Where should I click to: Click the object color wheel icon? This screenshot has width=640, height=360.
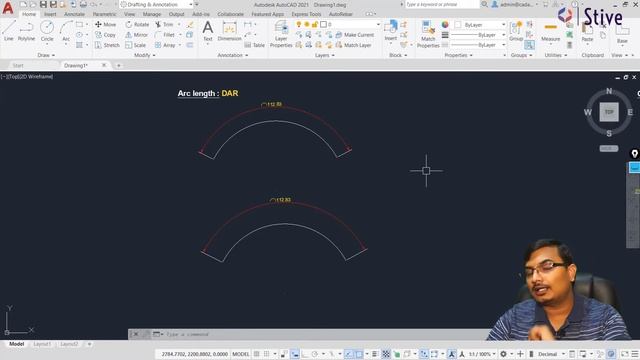(x=445, y=24)
